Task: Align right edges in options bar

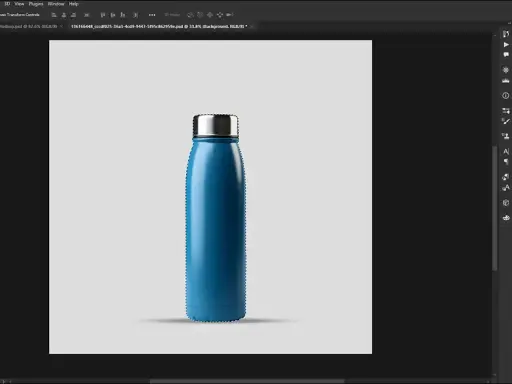Action: pyautogui.click(x=73, y=15)
